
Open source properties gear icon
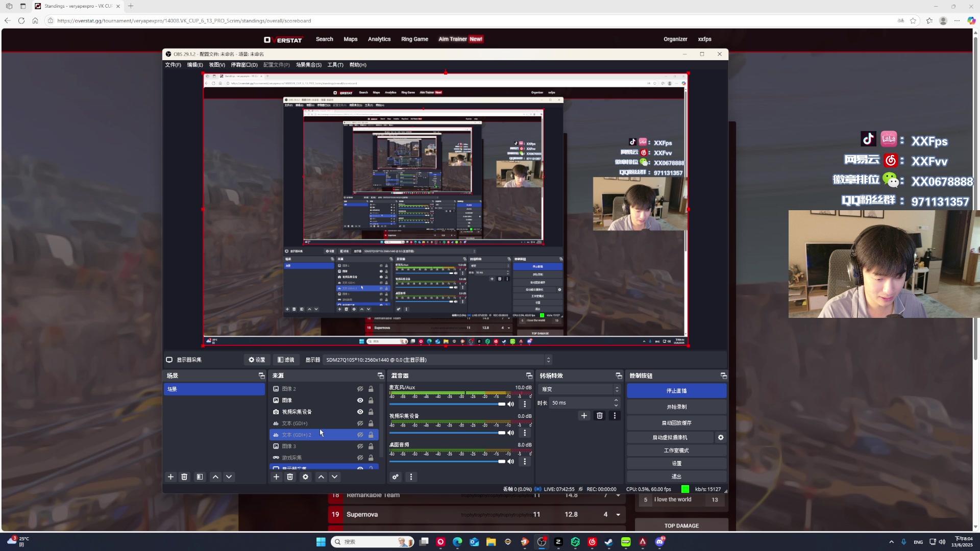click(x=305, y=477)
